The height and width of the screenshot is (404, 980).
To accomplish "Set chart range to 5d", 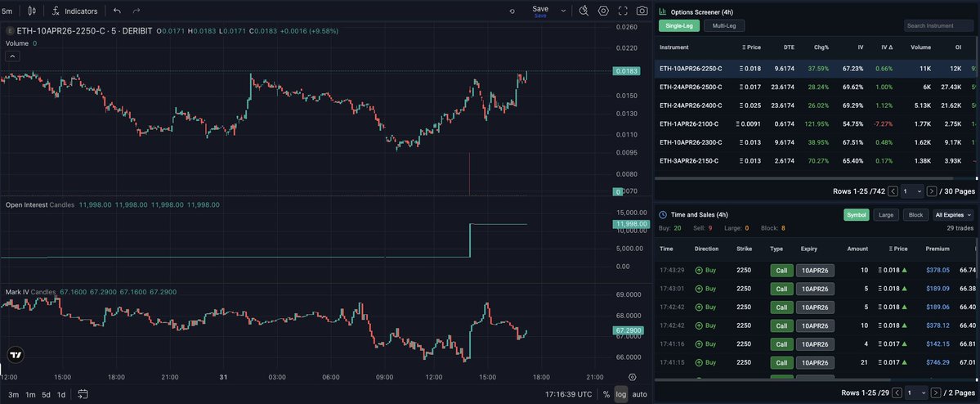I will point(46,395).
